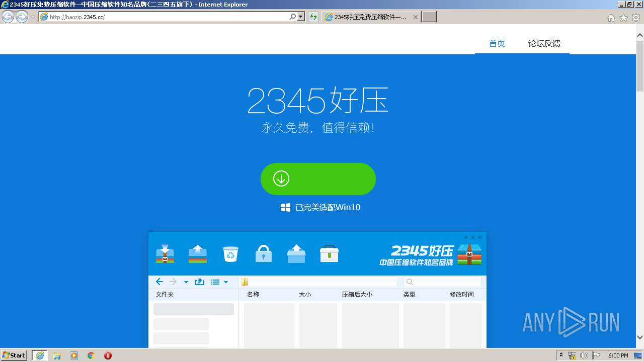Click the page scrollbar down arrow
Screen dimensions: 644x362
[640, 337]
